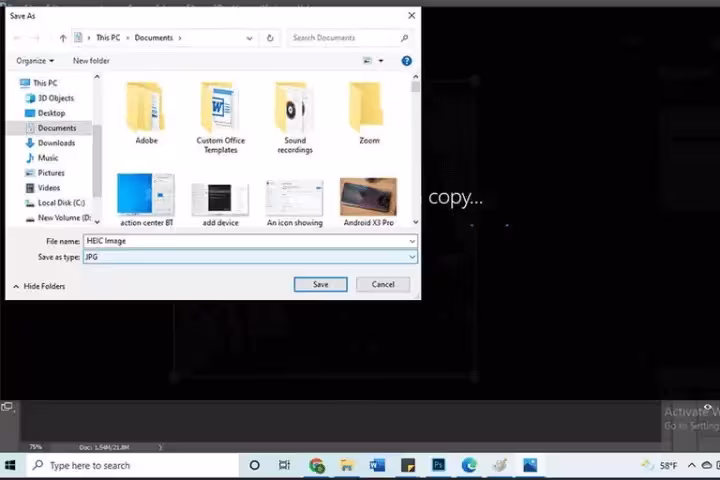Select the Adobe folder
The image size is (720, 480).
[146, 113]
